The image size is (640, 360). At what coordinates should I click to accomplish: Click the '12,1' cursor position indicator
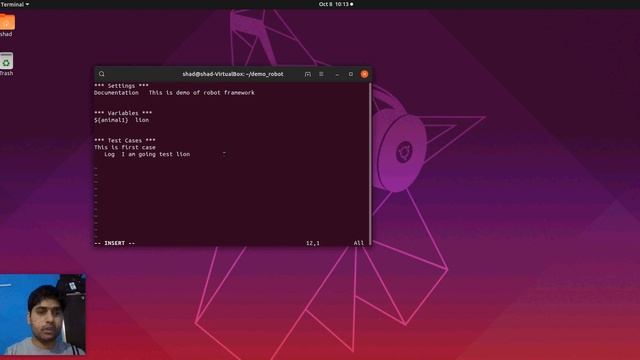coord(313,243)
